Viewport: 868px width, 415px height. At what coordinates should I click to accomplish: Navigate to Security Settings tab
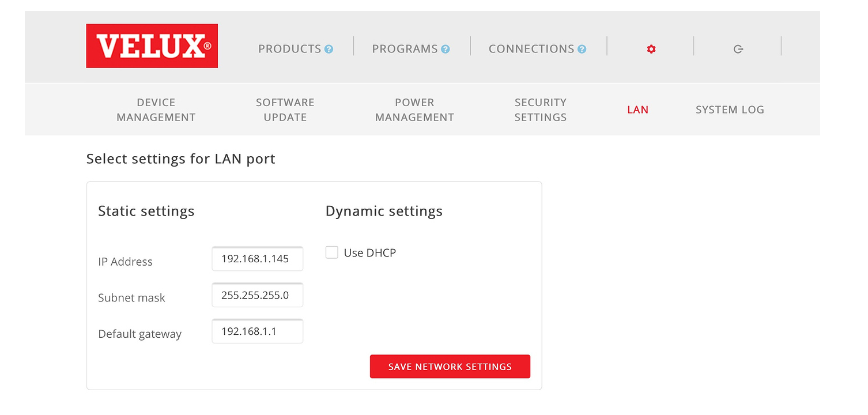(541, 110)
